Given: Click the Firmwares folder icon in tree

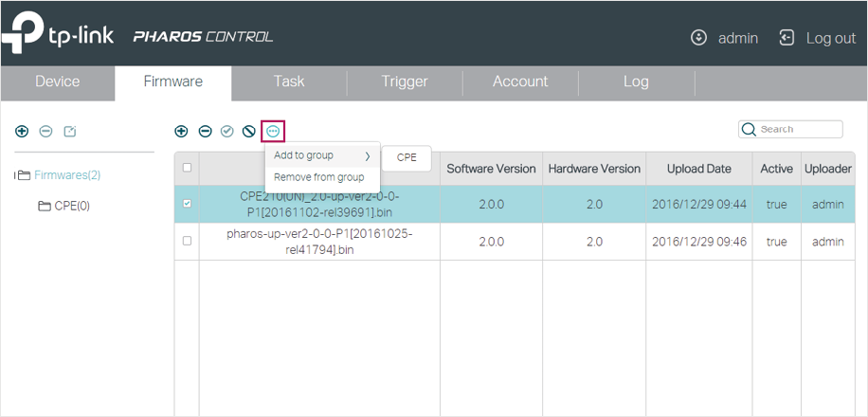Looking at the screenshot, I should 24,175.
